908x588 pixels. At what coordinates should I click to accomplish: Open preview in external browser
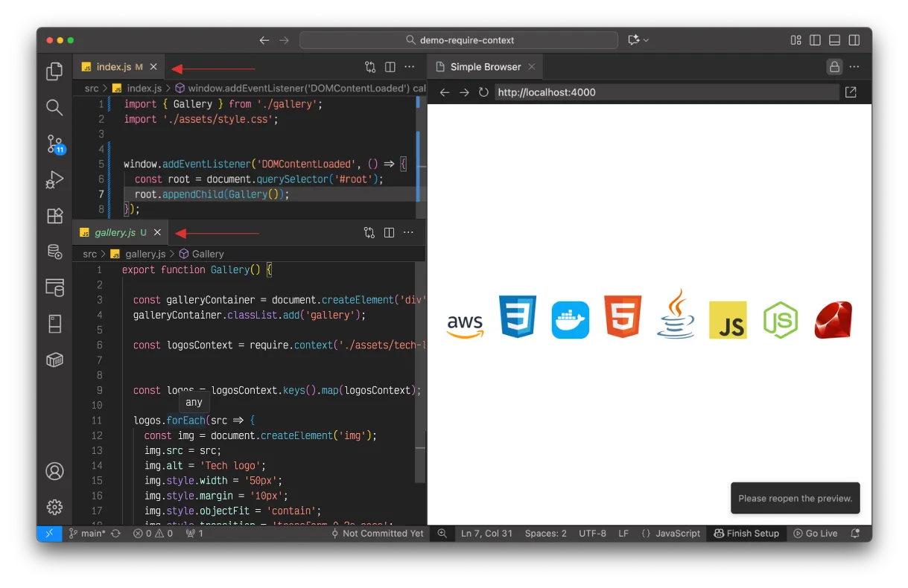pos(851,92)
